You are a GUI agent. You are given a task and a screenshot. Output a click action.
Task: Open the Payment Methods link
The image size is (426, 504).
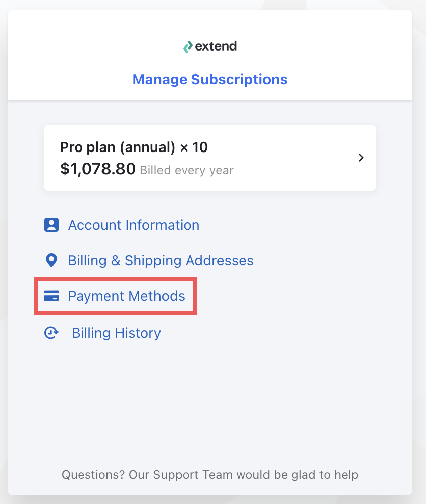coord(126,296)
